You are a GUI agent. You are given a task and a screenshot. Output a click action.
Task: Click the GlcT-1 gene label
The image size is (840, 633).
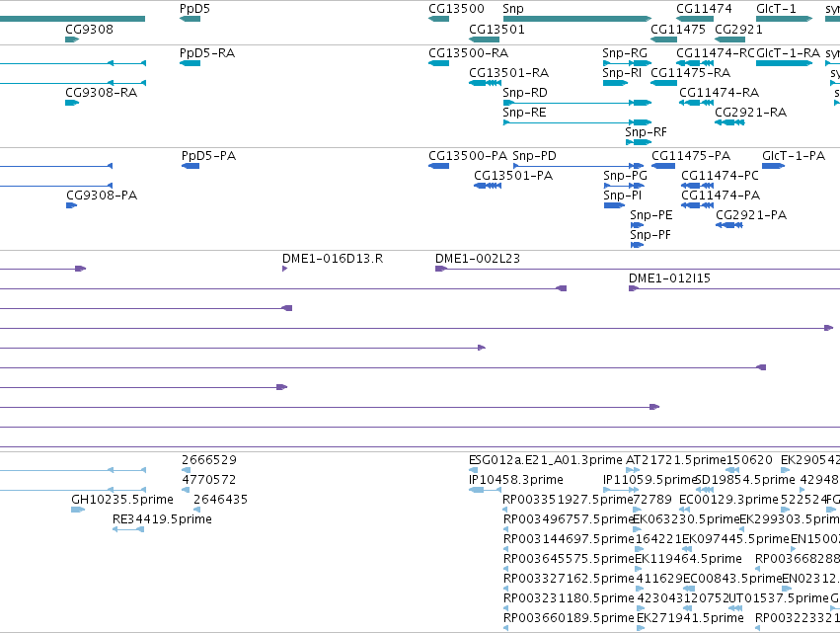point(776,9)
